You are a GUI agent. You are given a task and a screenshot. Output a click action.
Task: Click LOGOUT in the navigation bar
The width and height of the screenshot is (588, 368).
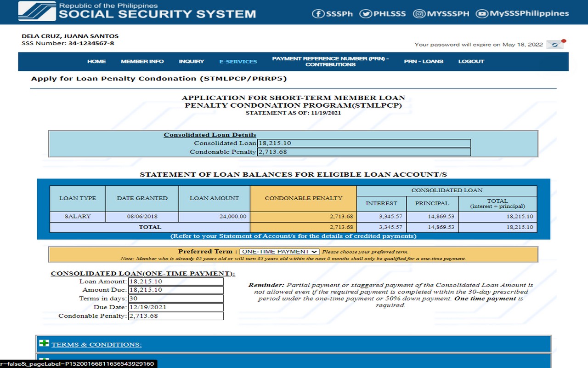tap(471, 61)
